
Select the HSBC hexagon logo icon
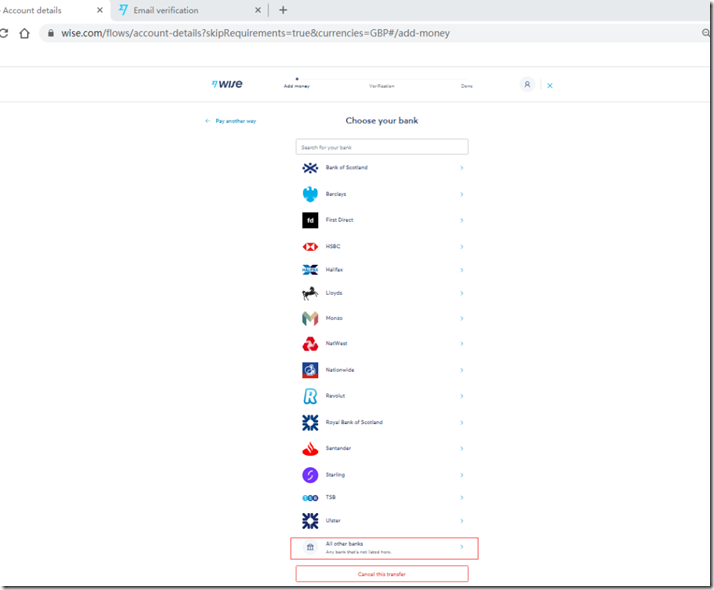pyautogui.click(x=310, y=246)
